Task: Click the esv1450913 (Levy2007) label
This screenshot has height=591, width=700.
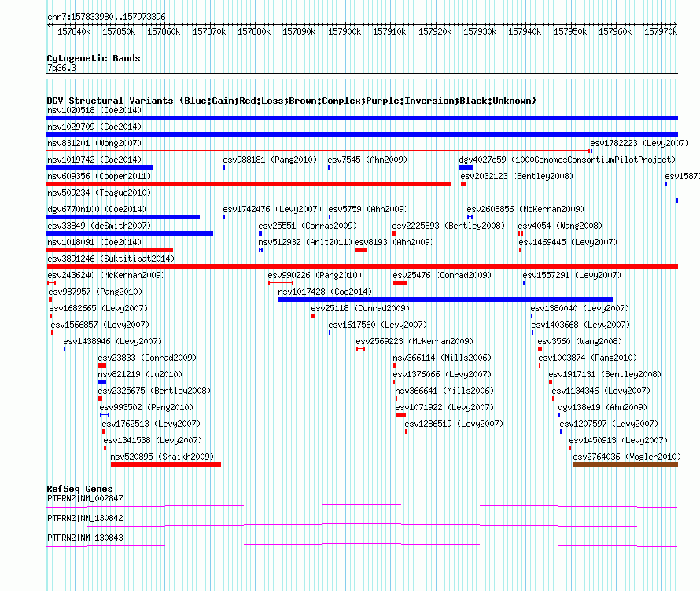Action: (x=618, y=440)
